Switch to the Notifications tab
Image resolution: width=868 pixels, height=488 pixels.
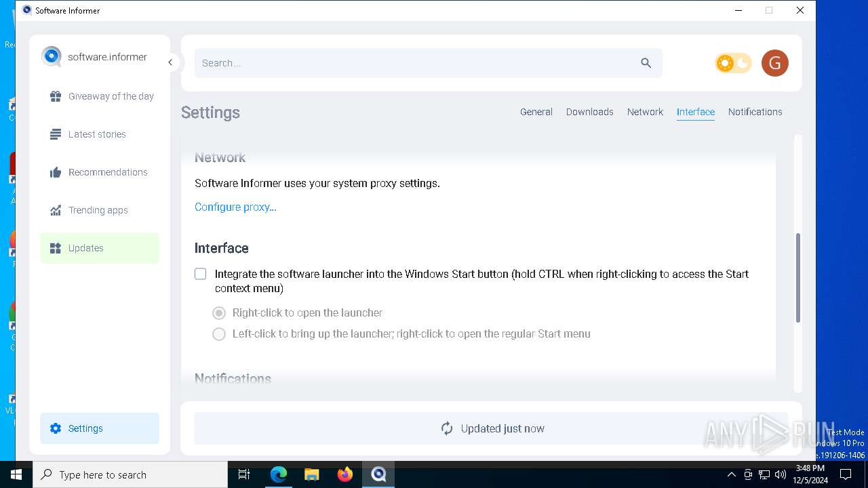pyautogui.click(x=755, y=112)
